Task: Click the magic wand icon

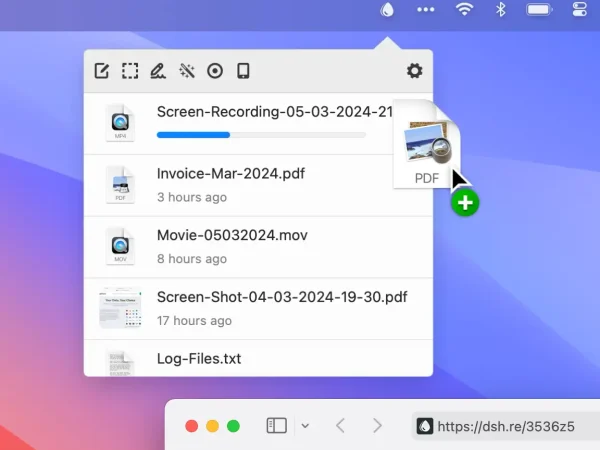Action: tap(187, 71)
